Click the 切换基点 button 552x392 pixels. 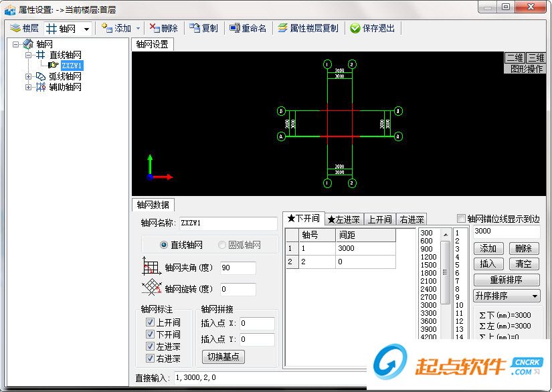click(223, 357)
